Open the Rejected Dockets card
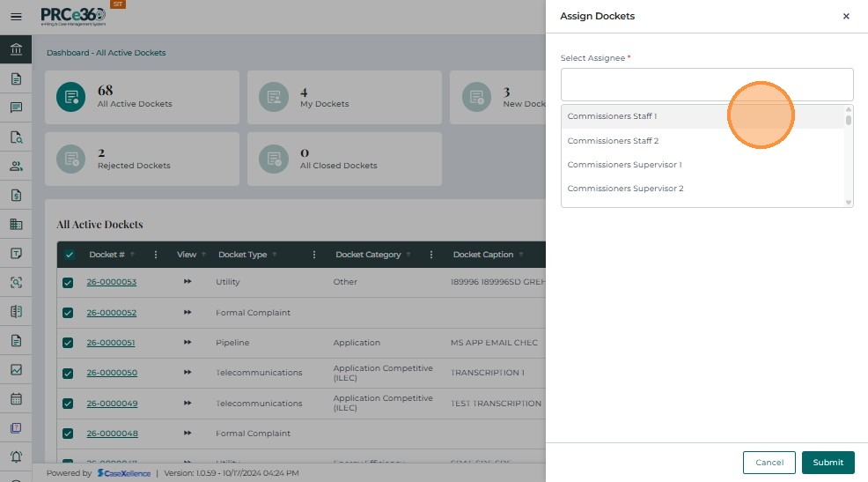Image resolution: width=868 pixels, height=482 pixels. click(142, 159)
